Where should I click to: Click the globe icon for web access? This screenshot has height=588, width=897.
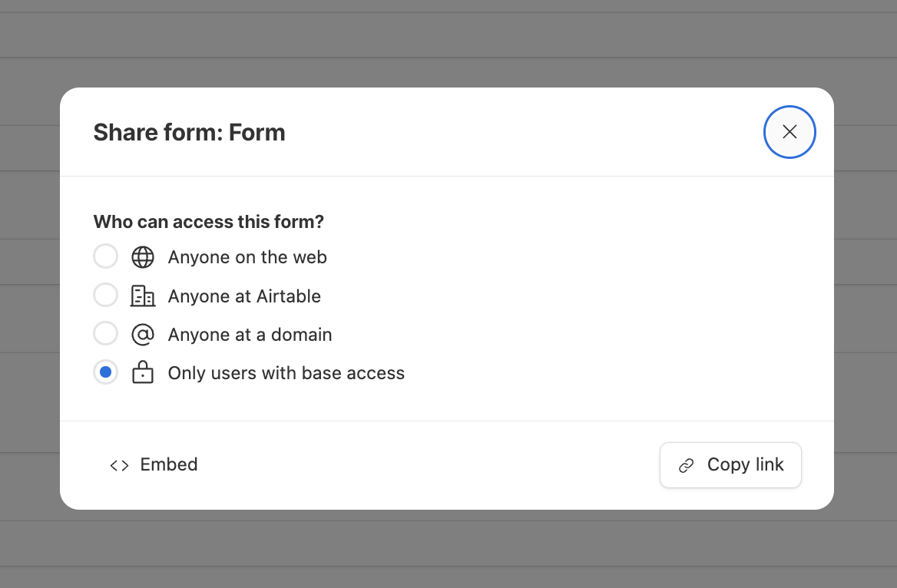[x=143, y=257]
